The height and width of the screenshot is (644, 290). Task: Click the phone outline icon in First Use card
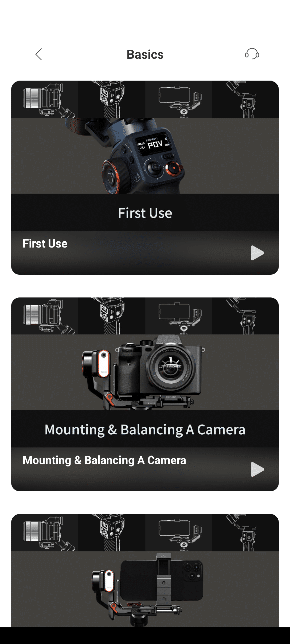[179, 99]
